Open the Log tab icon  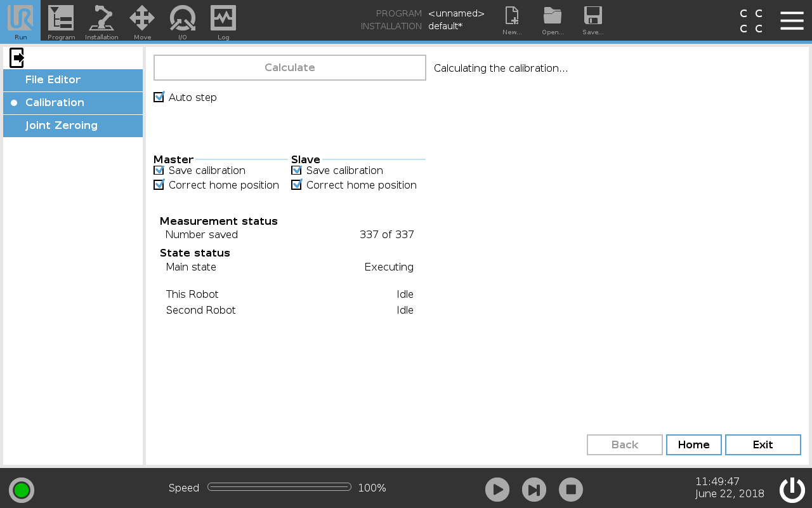click(223, 19)
